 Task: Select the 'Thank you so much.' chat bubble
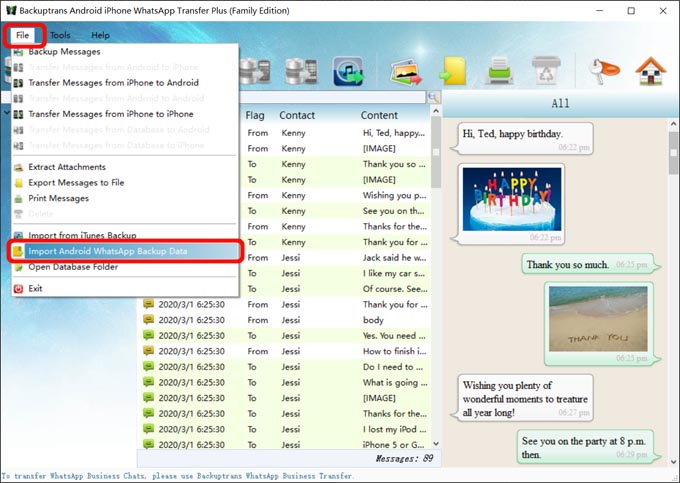(590, 264)
